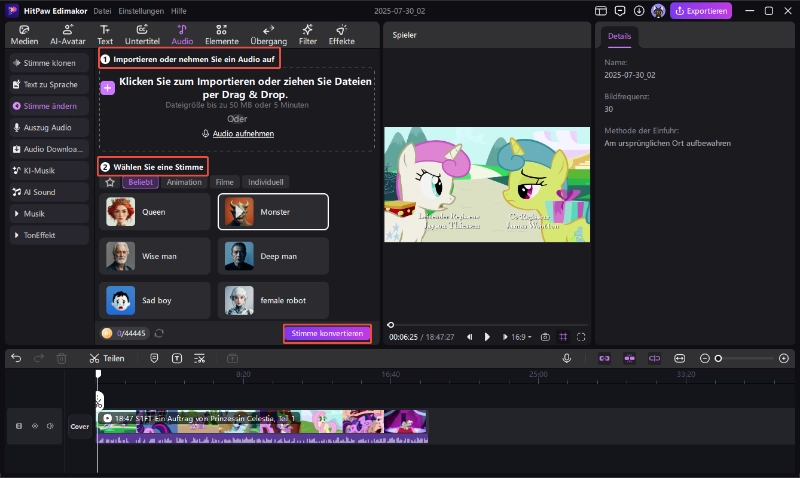The height and width of the screenshot is (478, 800).
Task: Open the Datei menu
Action: [102, 11]
